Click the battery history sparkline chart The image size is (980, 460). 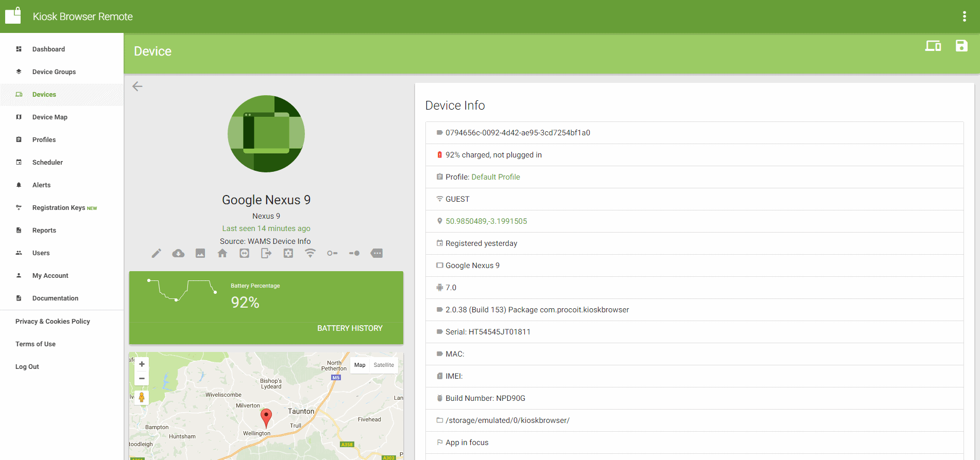(182, 290)
